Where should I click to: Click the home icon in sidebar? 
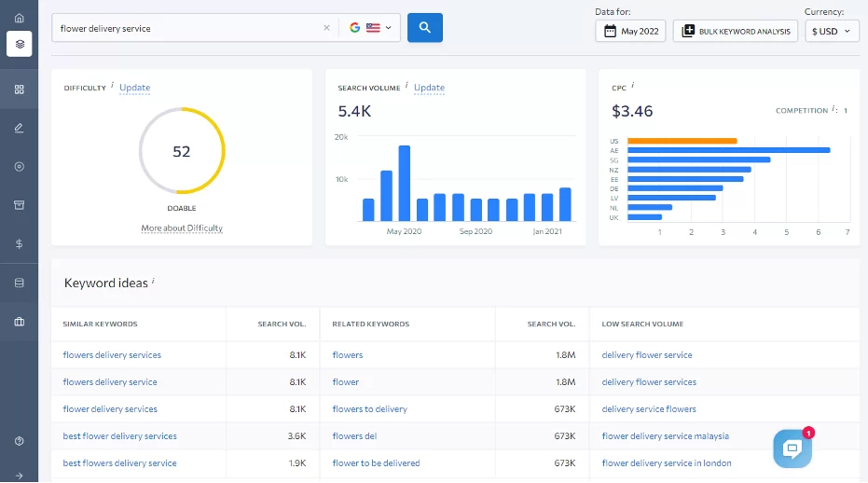point(19,18)
